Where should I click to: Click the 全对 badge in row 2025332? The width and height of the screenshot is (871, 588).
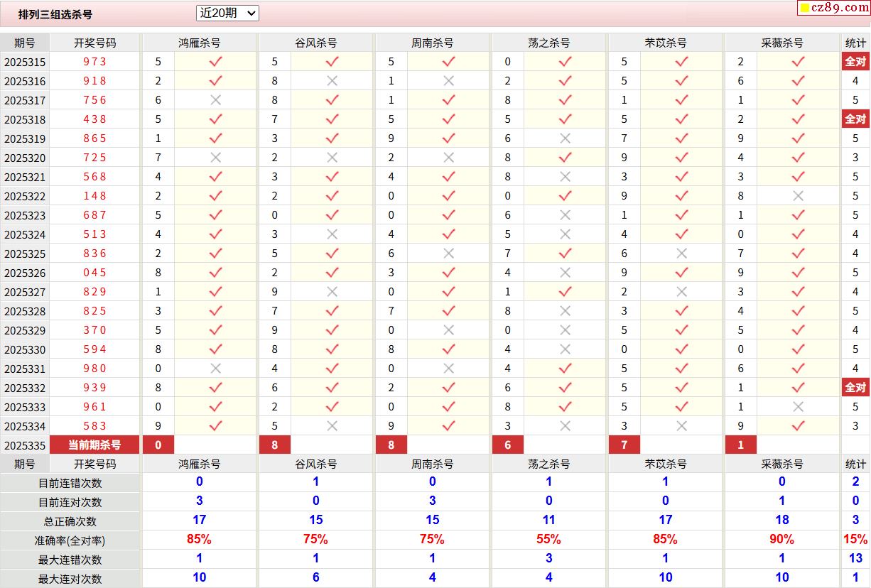pyautogui.click(x=855, y=388)
